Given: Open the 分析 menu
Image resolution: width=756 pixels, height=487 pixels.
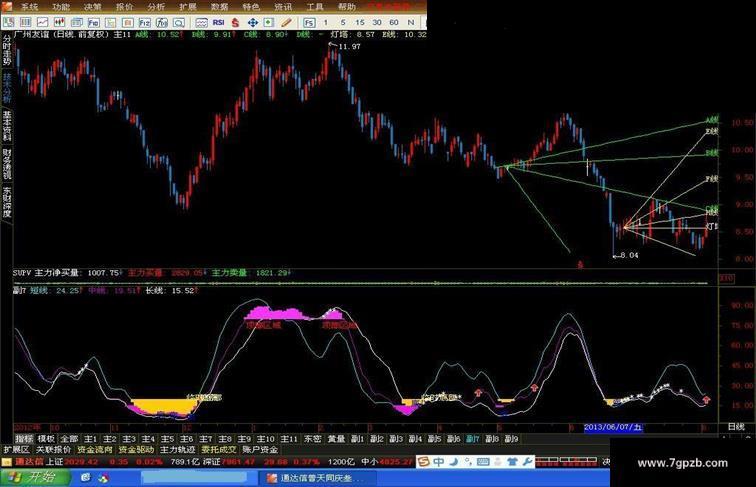Looking at the screenshot, I should pyautogui.click(x=156, y=7).
